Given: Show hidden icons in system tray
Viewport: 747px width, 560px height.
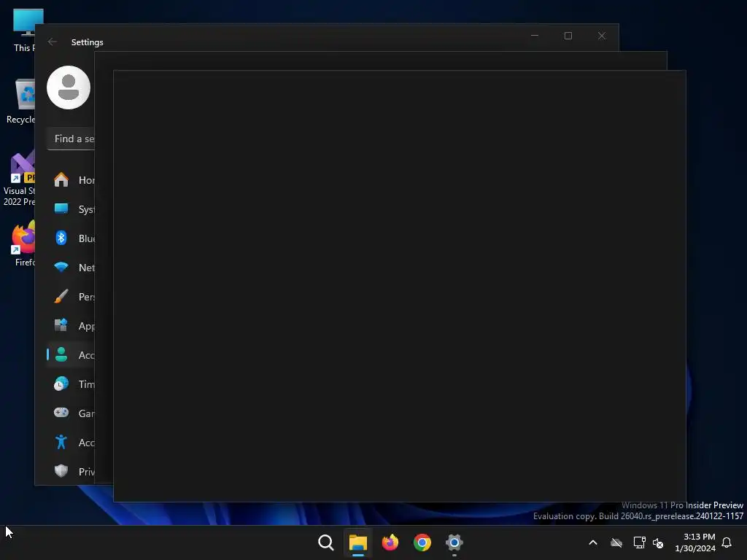Looking at the screenshot, I should tap(593, 542).
